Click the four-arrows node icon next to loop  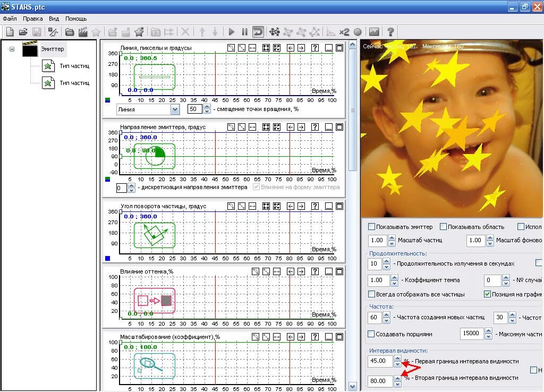pyautogui.click(x=275, y=32)
